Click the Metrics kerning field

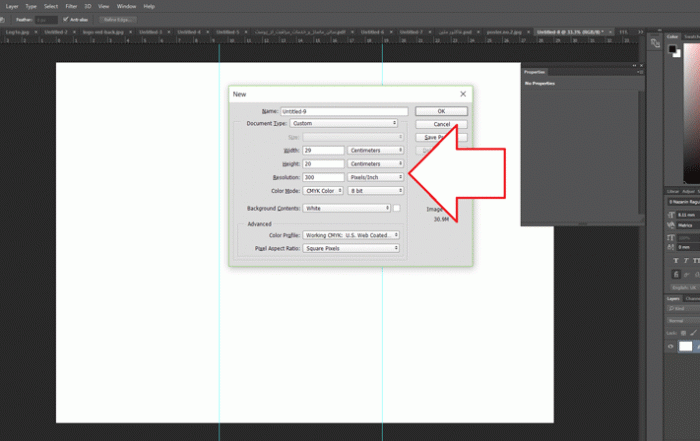[688, 225]
